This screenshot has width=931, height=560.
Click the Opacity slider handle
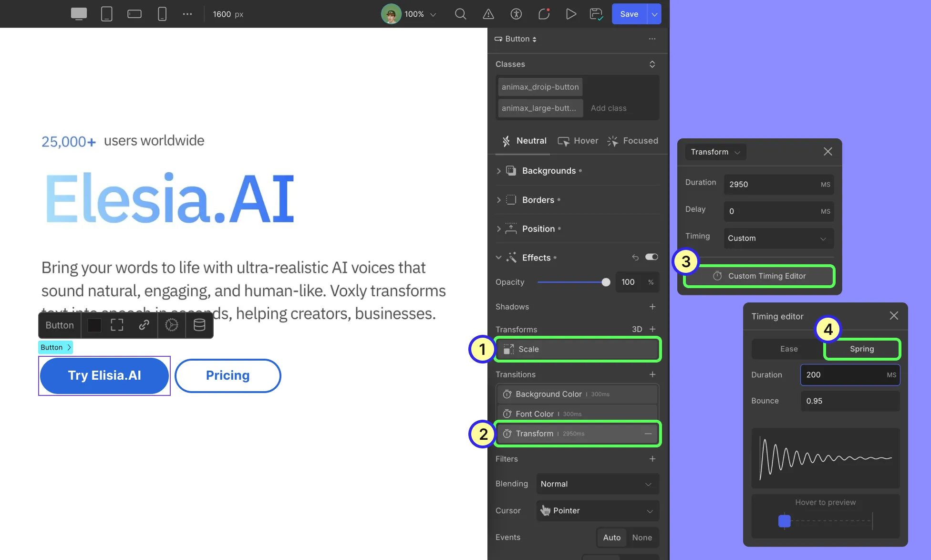coord(606,282)
